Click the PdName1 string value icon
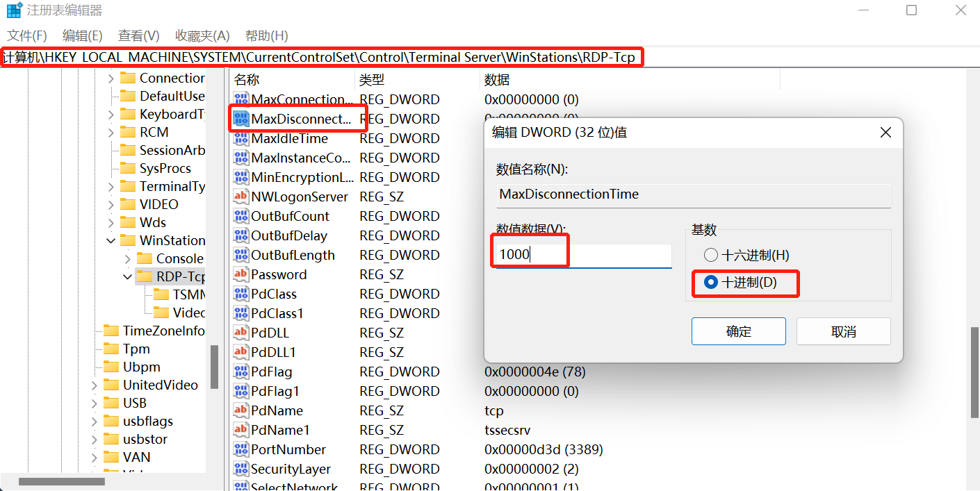980x491 pixels. click(240, 430)
